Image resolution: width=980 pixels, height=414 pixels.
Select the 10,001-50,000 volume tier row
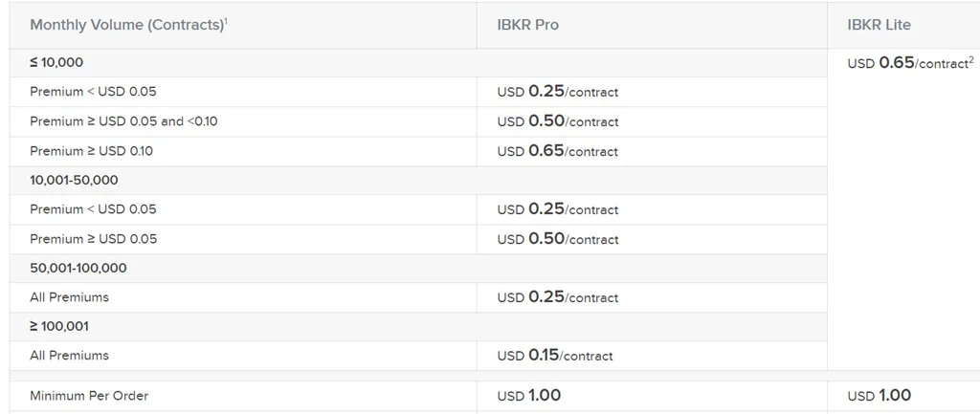pyautogui.click(x=418, y=181)
